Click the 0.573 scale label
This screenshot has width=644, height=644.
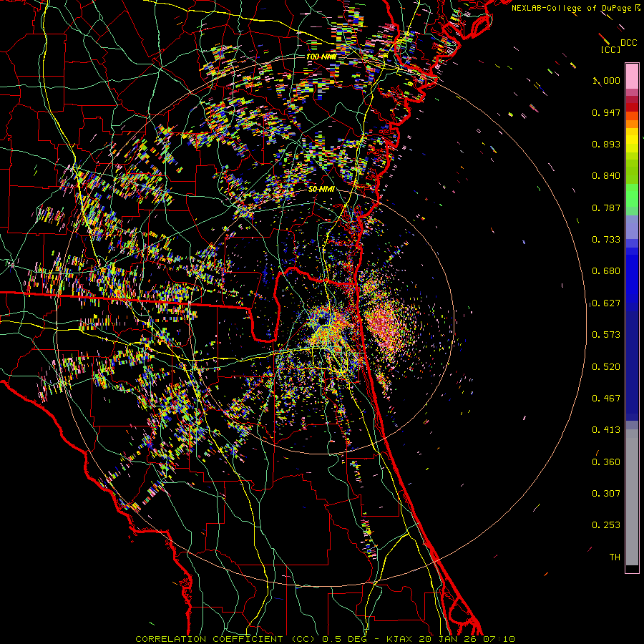click(606, 335)
